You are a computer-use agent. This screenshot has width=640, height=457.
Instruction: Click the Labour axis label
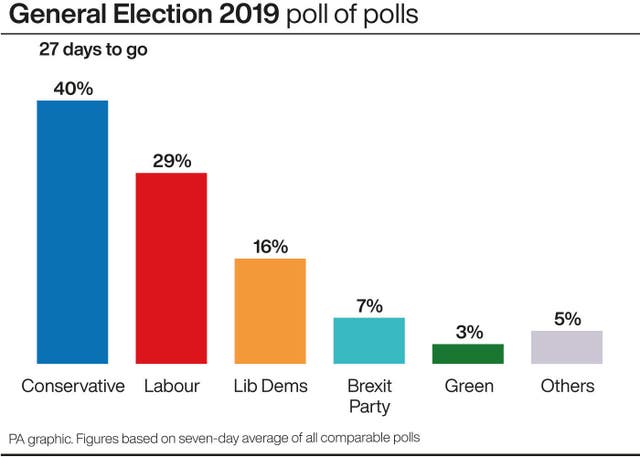pyautogui.click(x=172, y=386)
